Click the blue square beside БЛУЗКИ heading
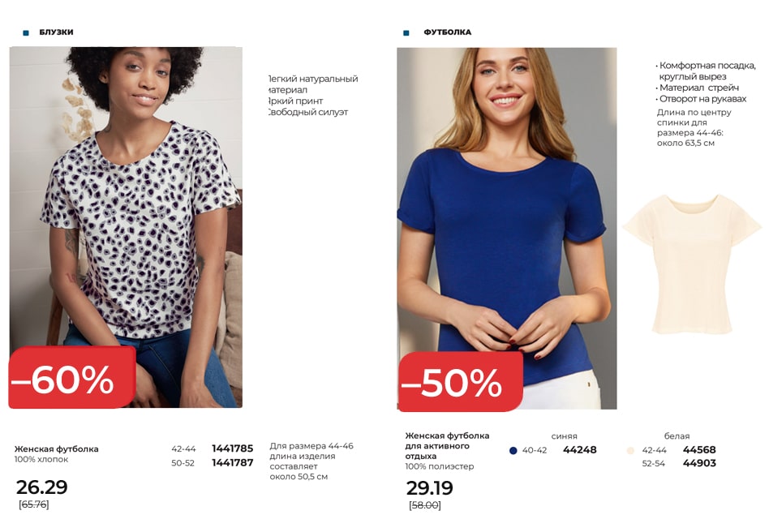769x532 pixels. (x=26, y=33)
